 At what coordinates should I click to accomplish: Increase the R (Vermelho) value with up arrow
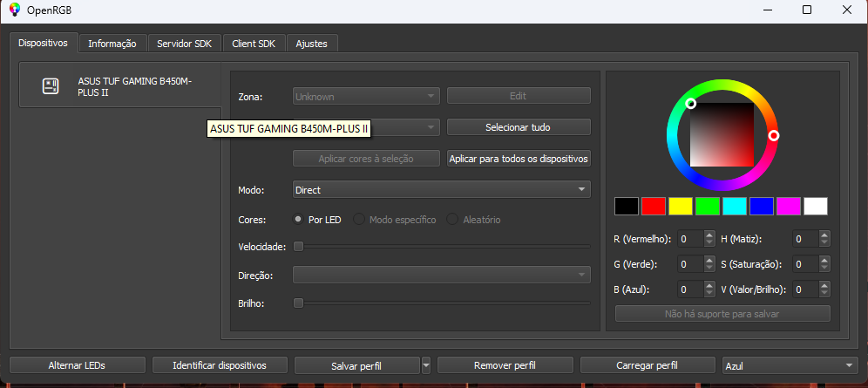(x=709, y=235)
